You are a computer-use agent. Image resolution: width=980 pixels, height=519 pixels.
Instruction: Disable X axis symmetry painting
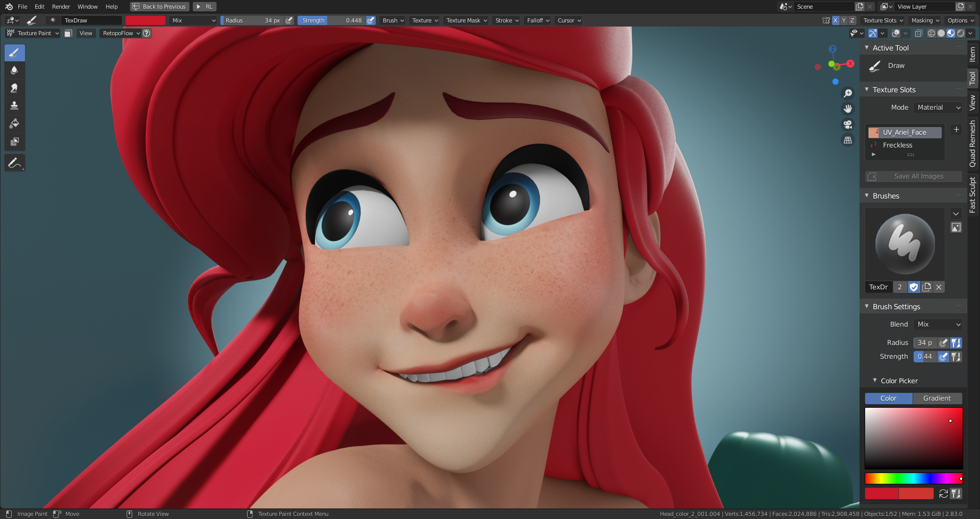pyautogui.click(x=835, y=20)
